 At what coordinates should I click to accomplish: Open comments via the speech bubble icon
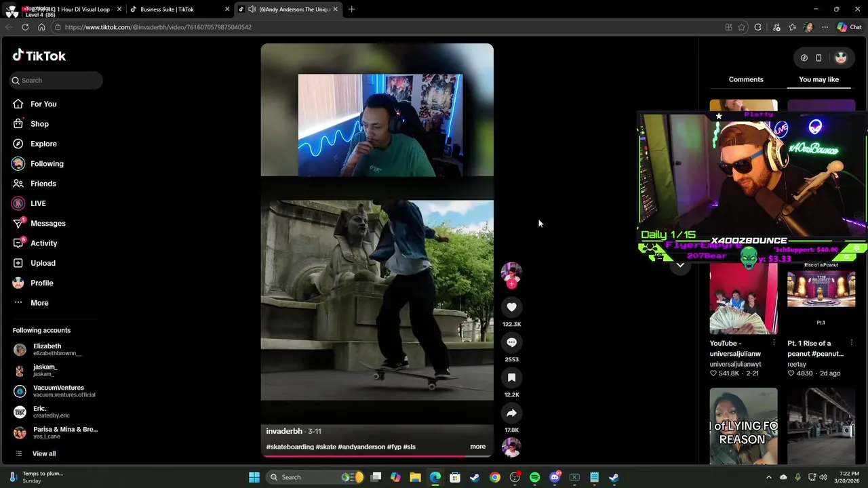click(511, 342)
